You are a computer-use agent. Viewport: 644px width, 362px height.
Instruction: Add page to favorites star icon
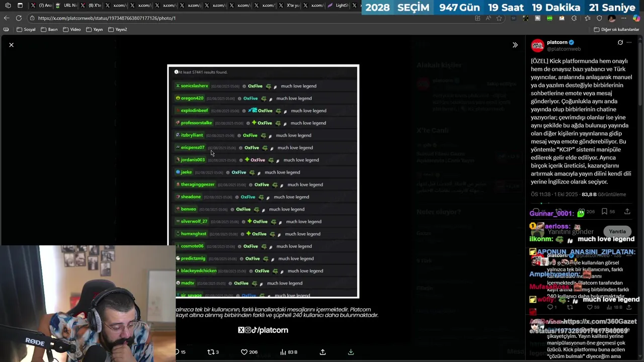pos(499,18)
